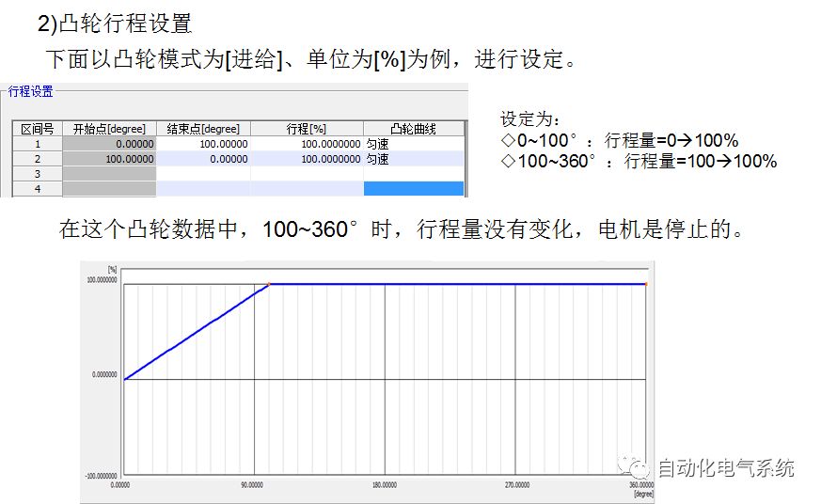Select row 3 via its section number

point(37,174)
